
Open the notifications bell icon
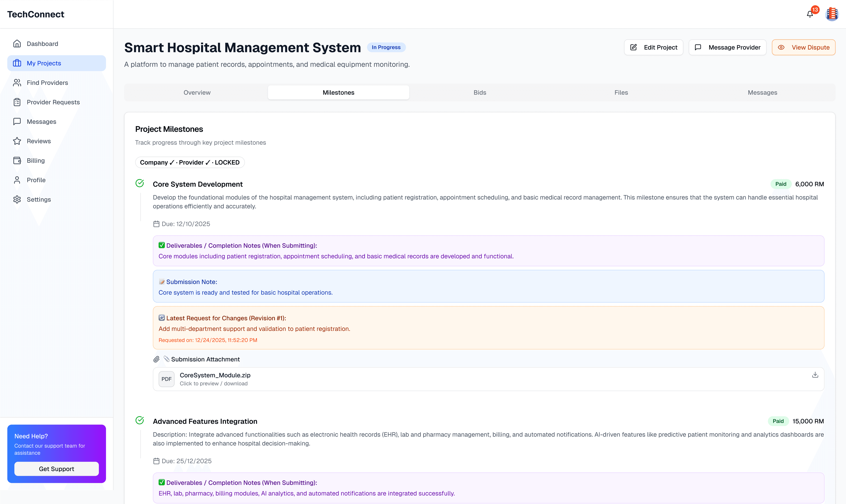click(810, 14)
